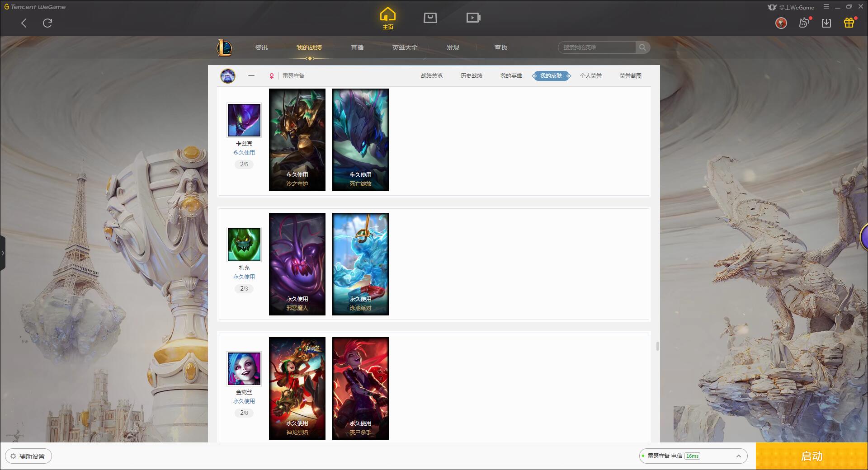Open the 战绩总览 section
Image resolution: width=868 pixels, height=470 pixels.
coord(432,76)
